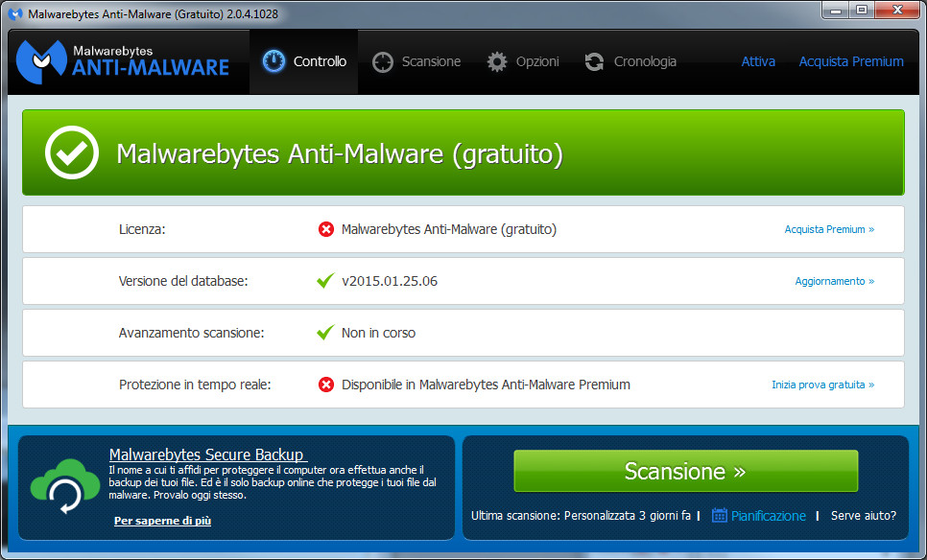Viewport: 927px width, 560px height.
Task: Click Disponibile in Malwarebytes Anti-Malware Premium text
Action: [486, 385]
